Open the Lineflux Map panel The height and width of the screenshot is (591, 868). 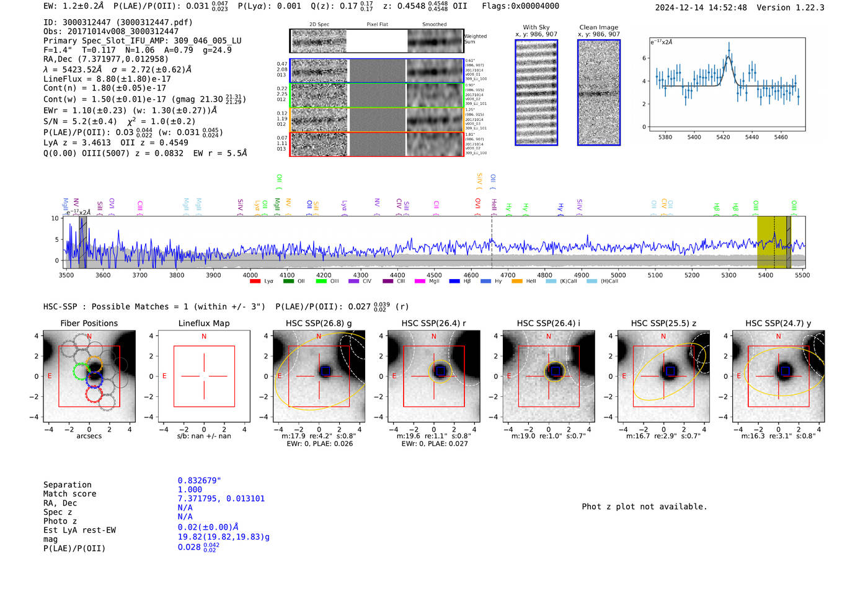point(204,376)
